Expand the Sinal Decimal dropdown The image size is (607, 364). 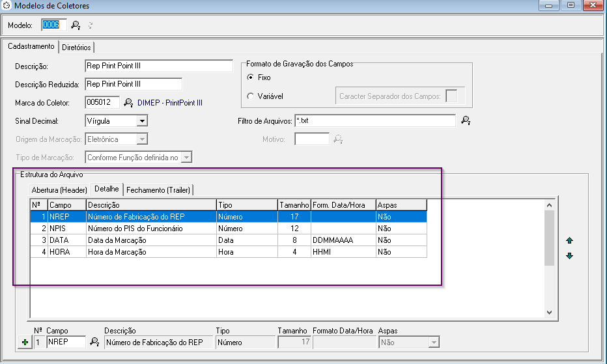(142, 120)
